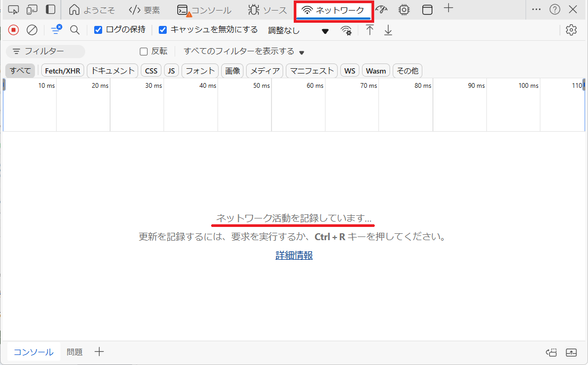Click the record network log button
The height and width of the screenshot is (365, 588).
click(x=14, y=30)
